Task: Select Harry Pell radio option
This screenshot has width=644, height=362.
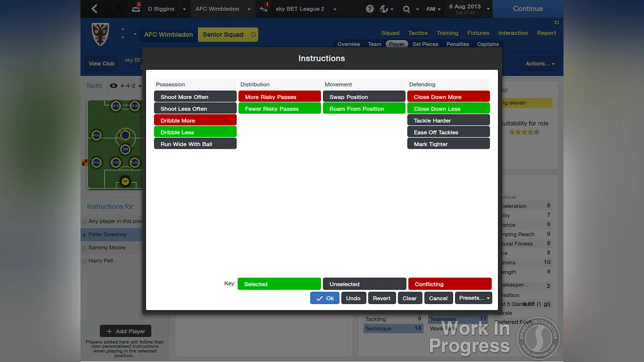Action: click(84, 261)
